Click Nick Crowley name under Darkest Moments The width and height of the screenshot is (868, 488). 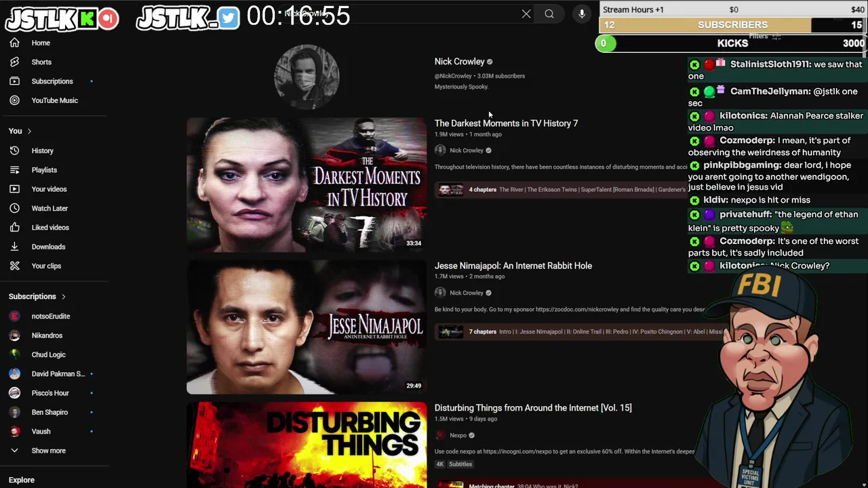(x=467, y=150)
